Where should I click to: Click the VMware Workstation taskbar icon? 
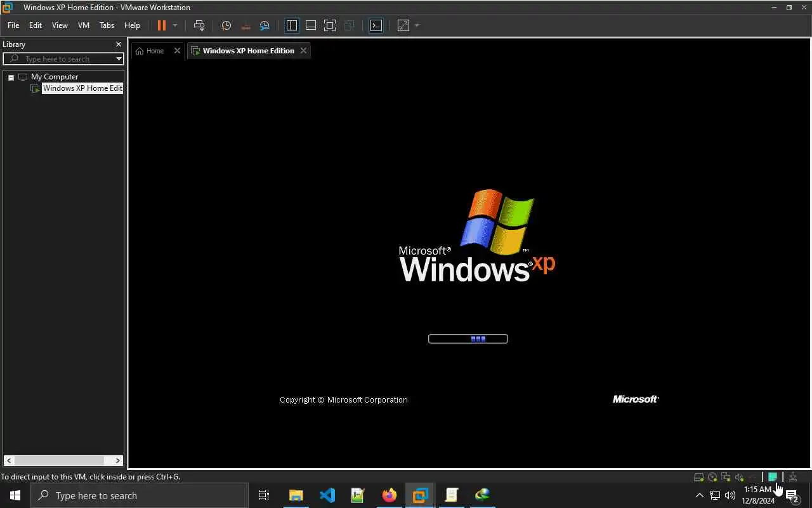click(x=420, y=495)
